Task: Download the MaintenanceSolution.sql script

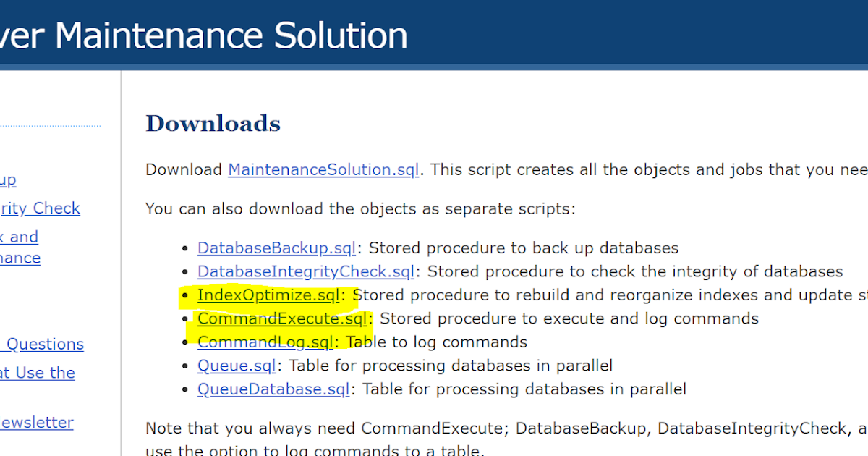Action: 323,169
